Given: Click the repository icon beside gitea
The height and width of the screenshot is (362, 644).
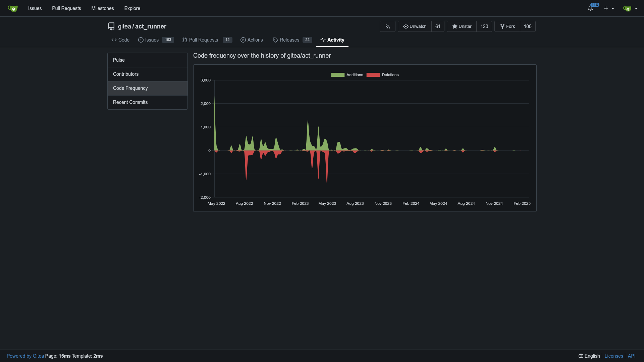Looking at the screenshot, I should (x=111, y=26).
